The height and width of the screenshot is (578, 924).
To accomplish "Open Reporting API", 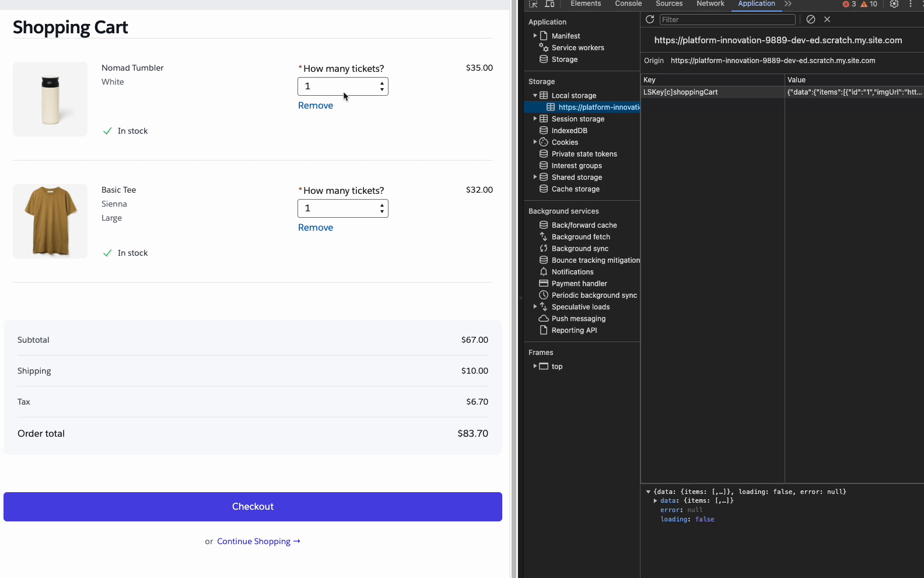I will [574, 330].
